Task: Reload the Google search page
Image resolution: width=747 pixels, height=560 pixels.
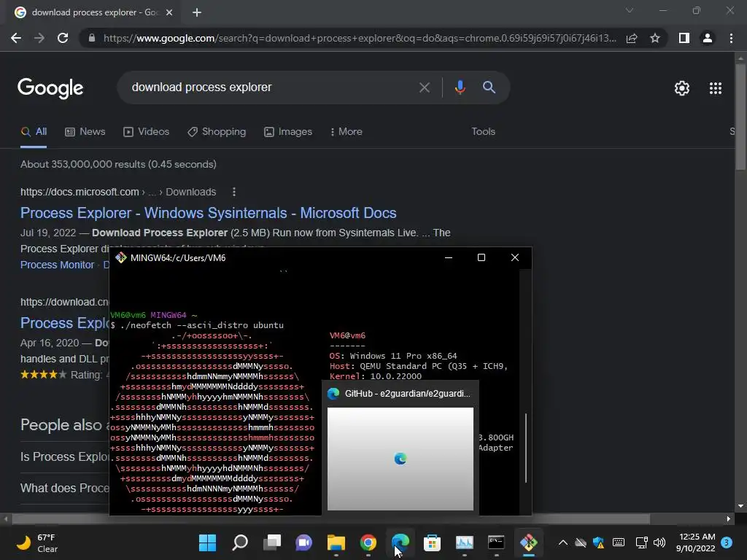Action: [63, 38]
